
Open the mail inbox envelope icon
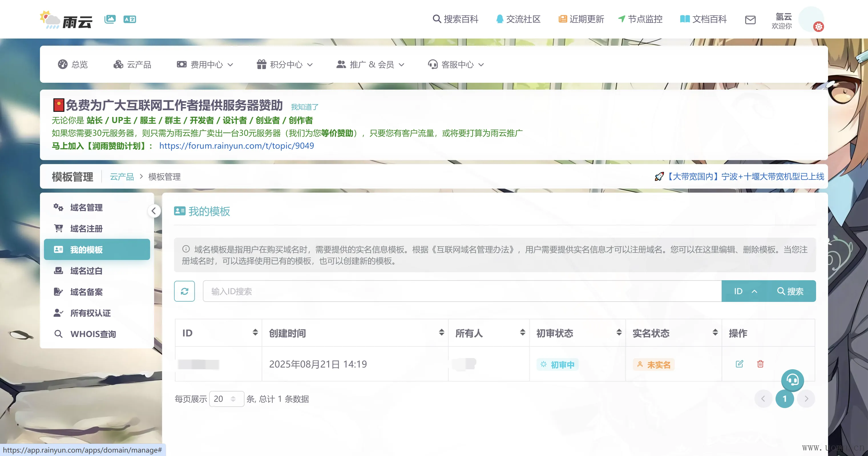tap(750, 20)
